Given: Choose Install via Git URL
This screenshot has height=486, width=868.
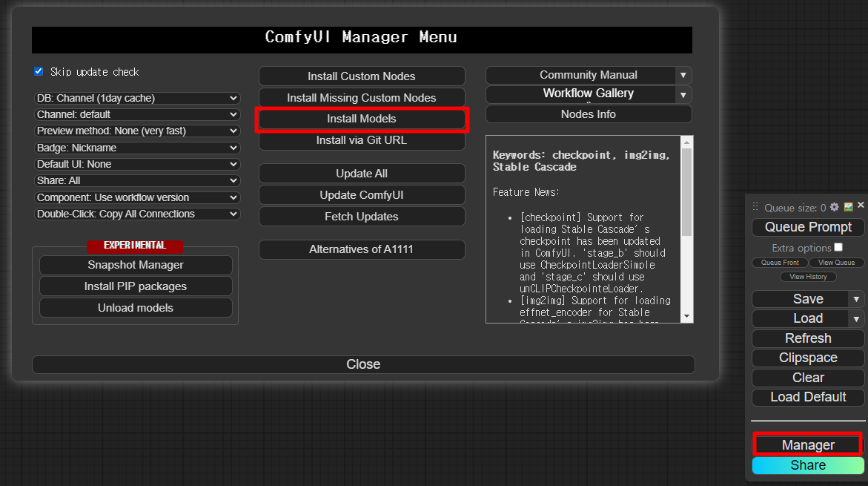Looking at the screenshot, I should point(362,140).
